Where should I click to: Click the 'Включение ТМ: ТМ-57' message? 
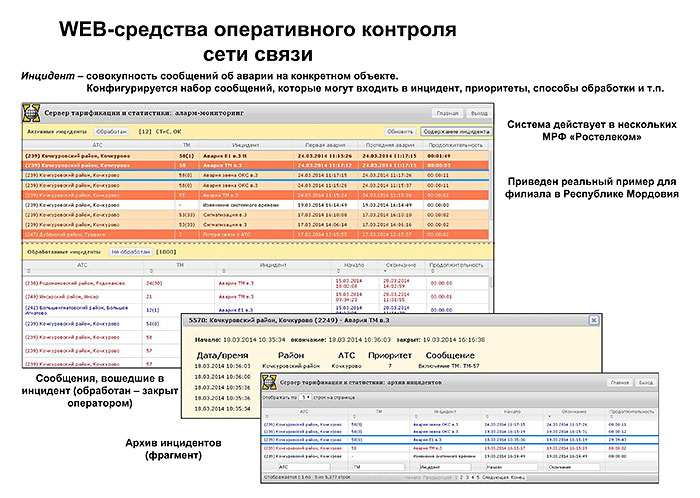tap(448, 366)
